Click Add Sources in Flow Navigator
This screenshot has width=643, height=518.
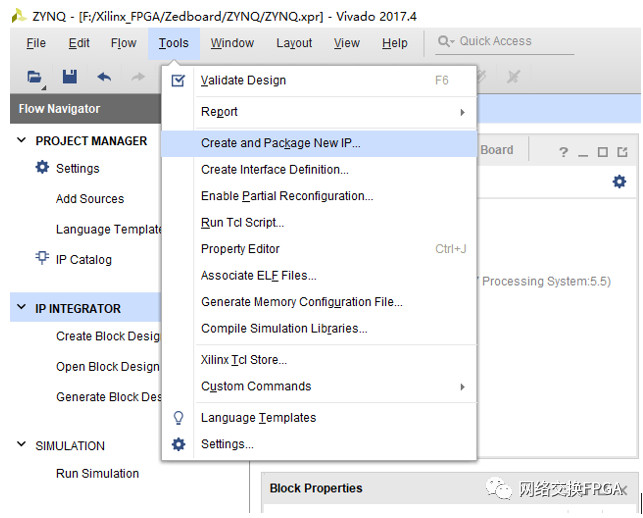(x=90, y=199)
